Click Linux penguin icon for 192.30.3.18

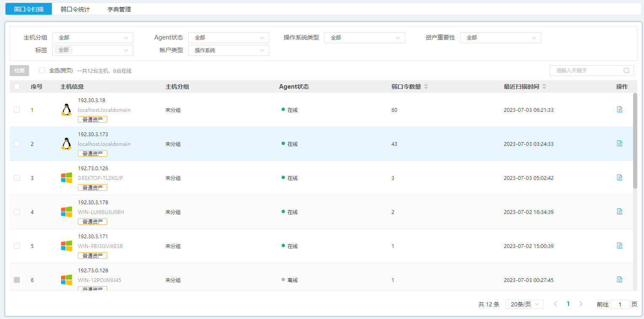(66, 110)
